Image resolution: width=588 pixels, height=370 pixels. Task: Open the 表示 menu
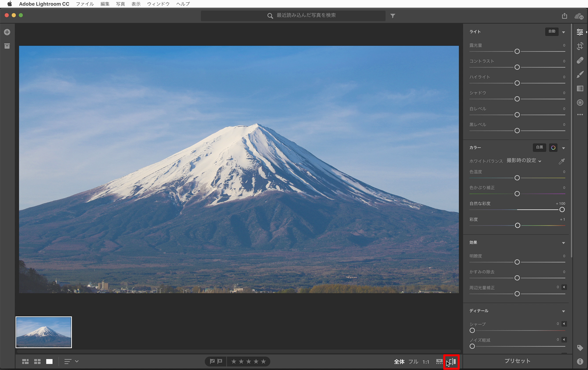[136, 4]
